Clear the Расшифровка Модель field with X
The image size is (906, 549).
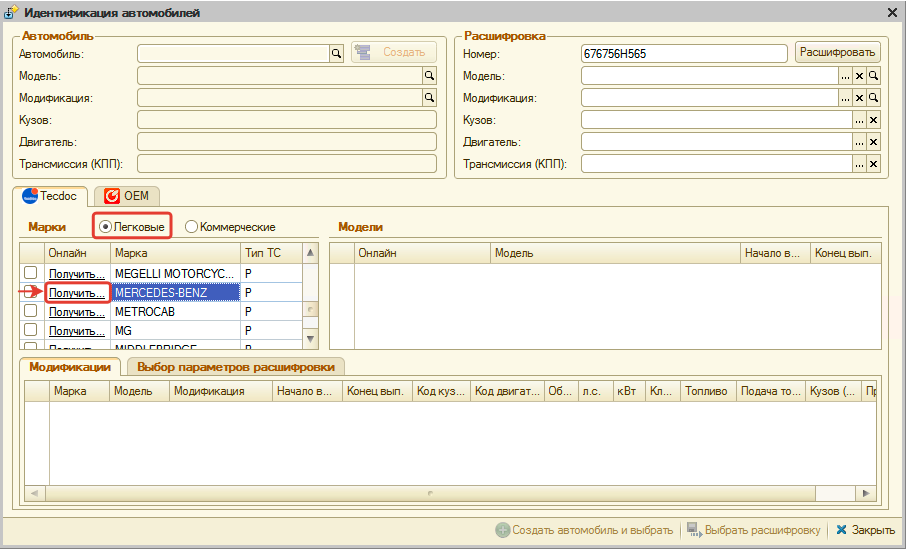click(859, 76)
